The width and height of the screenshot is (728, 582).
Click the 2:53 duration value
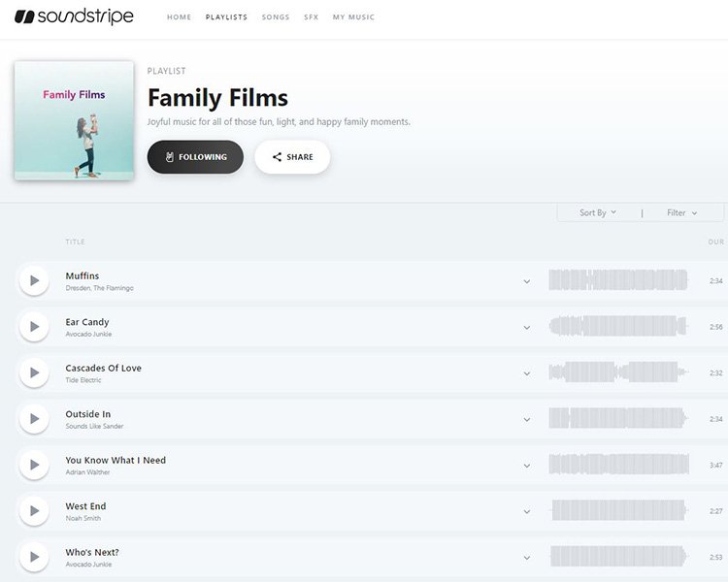(716, 557)
